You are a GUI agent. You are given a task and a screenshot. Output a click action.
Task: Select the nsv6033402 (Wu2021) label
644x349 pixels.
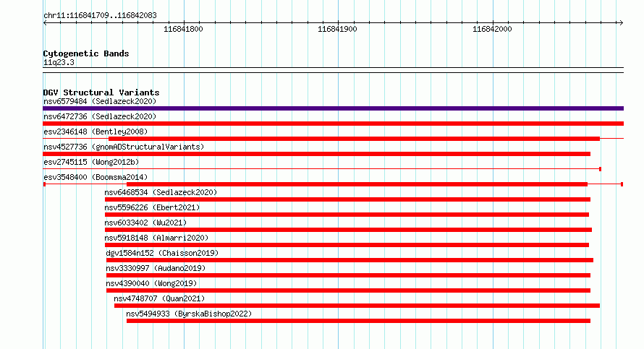tap(145, 223)
